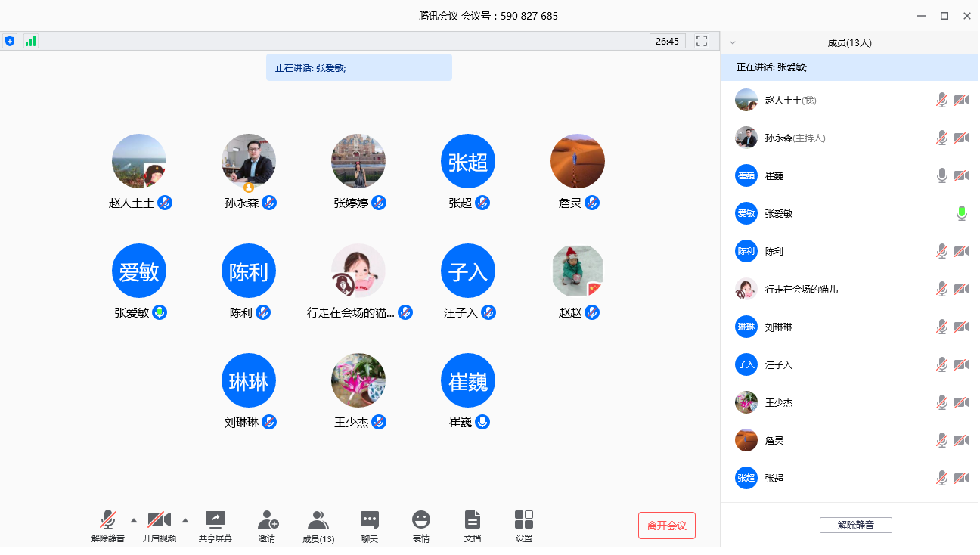Toggle 解除静音 microphone in bottom toolbar
Image resolution: width=980 pixels, height=555 pixels.
(108, 521)
